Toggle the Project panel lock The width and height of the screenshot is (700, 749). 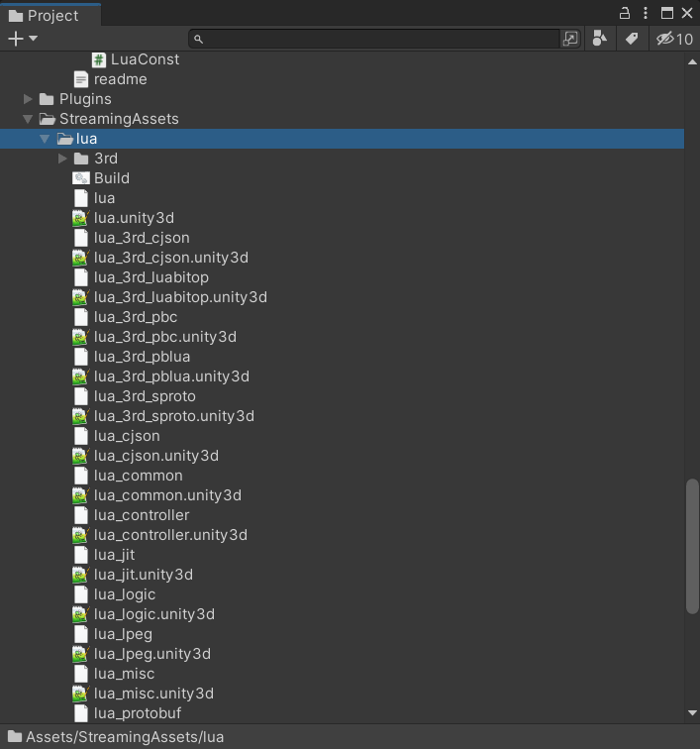624,13
